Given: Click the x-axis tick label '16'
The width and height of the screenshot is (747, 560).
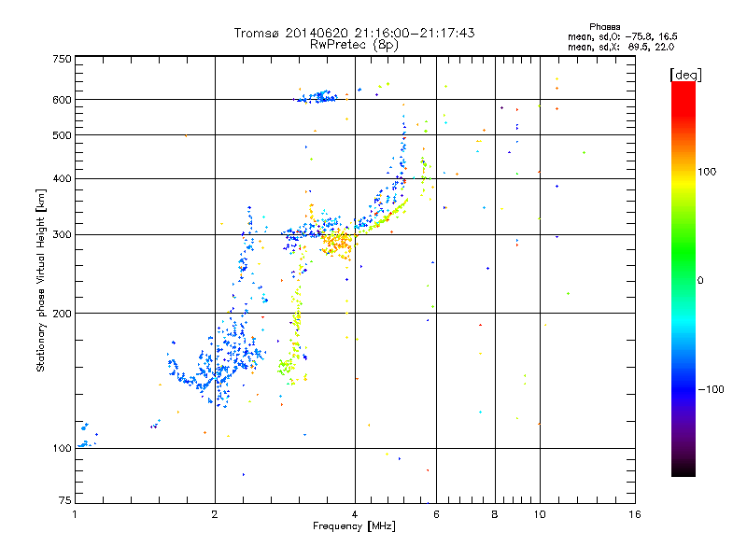Looking at the screenshot, I should click(635, 514).
